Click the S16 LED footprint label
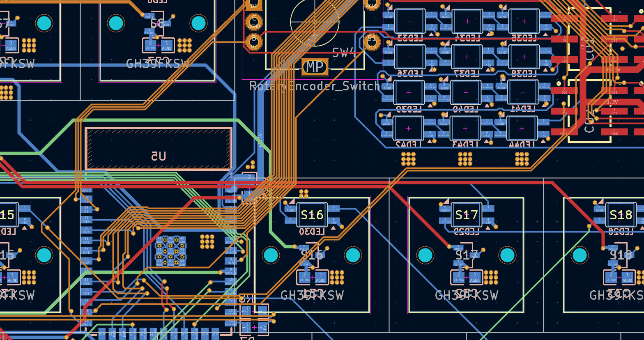 pyautogui.click(x=312, y=215)
